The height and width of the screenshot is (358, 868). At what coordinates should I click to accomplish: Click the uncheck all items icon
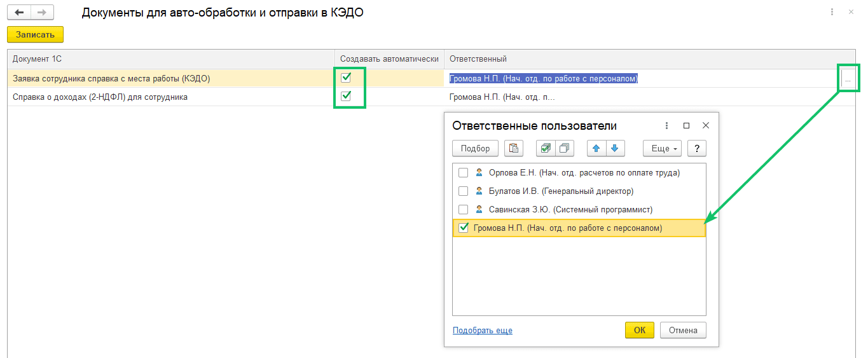565,148
